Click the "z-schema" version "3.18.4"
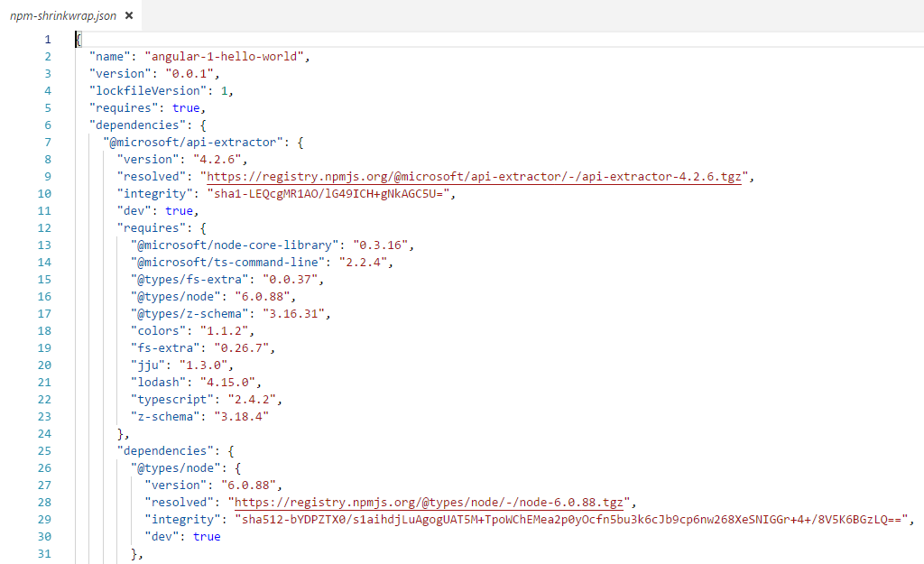Viewport: 924px width, 564px height. click(x=240, y=416)
